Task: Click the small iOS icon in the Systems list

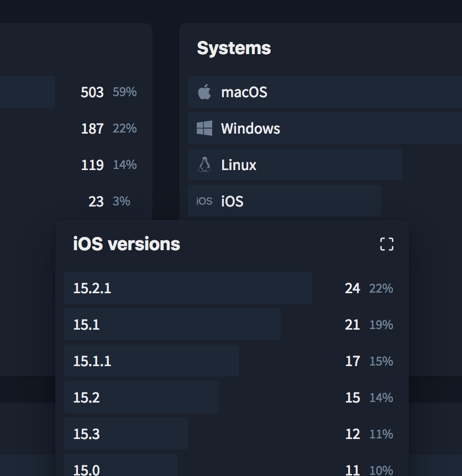Action: 204,201
